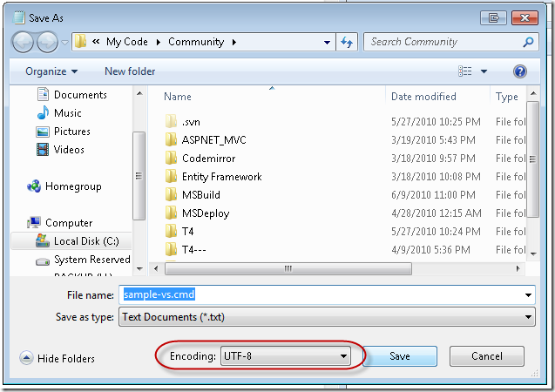
Task: Click New folder
Action: click(130, 71)
